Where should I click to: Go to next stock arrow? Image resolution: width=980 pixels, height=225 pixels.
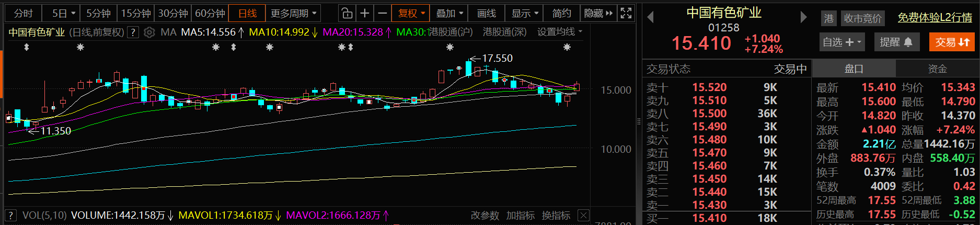803,17
